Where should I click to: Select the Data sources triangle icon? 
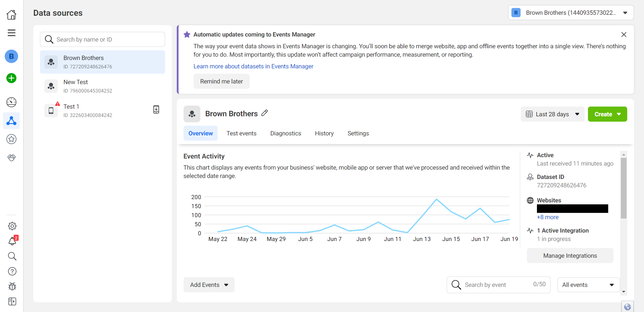coord(11,121)
